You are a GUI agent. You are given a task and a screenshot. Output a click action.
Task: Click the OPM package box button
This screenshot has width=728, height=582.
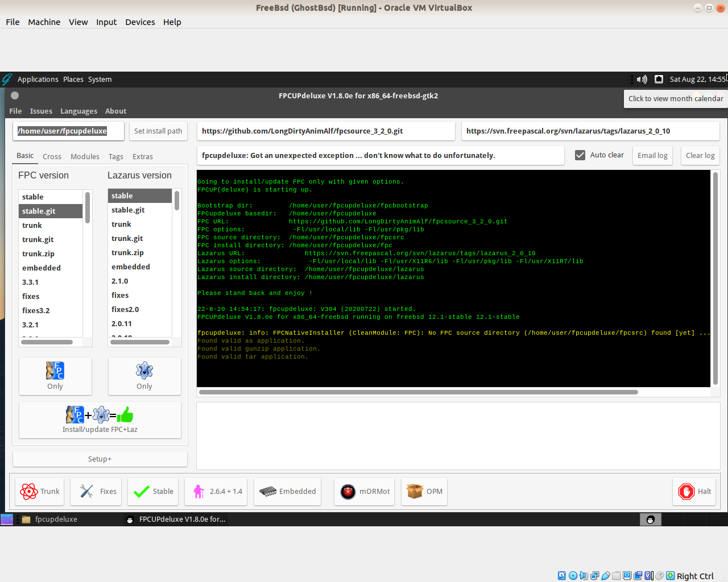tap(424, 492)
